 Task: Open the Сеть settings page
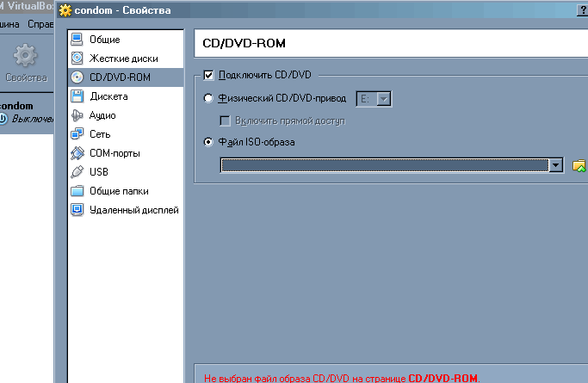[x=126, y=133]
